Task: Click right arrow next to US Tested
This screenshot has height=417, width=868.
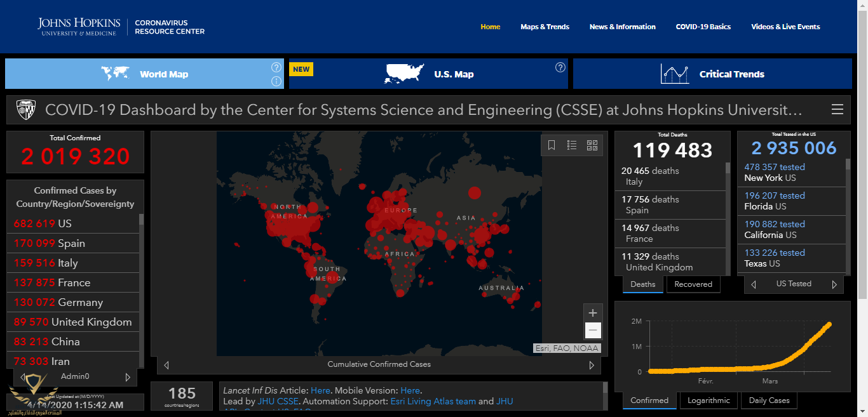Action: pyautogui.click(x=834, y=284)
